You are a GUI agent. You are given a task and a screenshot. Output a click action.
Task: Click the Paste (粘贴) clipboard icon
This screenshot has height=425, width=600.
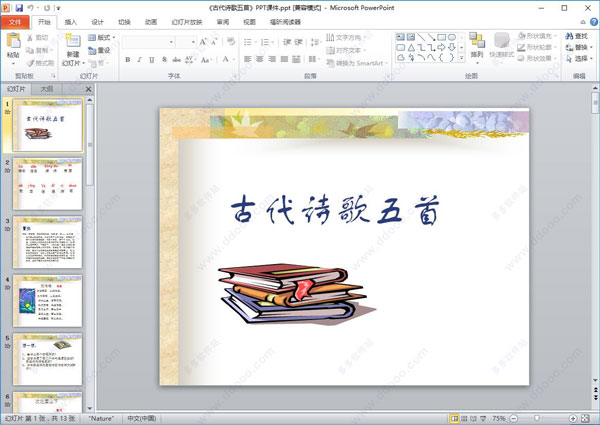(13, 41)
